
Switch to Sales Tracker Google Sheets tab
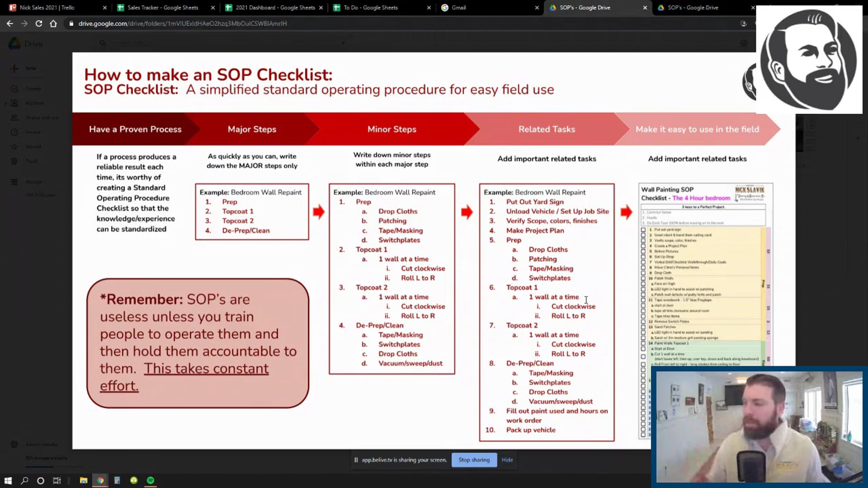click(x=163, y=8)
